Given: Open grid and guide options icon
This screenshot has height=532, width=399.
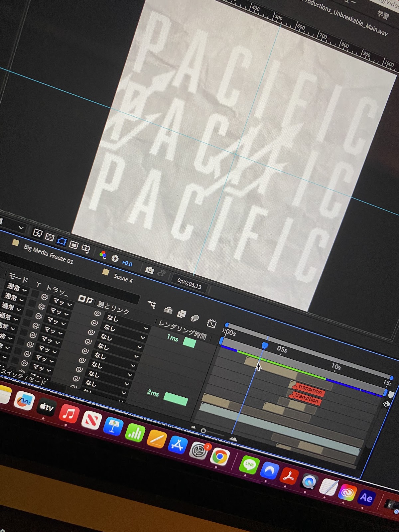Looking at the screenshot, I should [x=86, y=248].
